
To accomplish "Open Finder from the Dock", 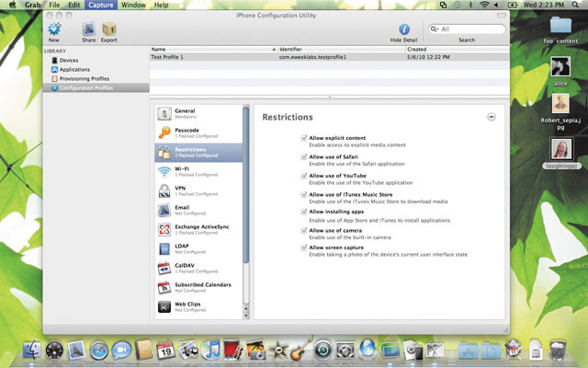I will pos(32,351).
